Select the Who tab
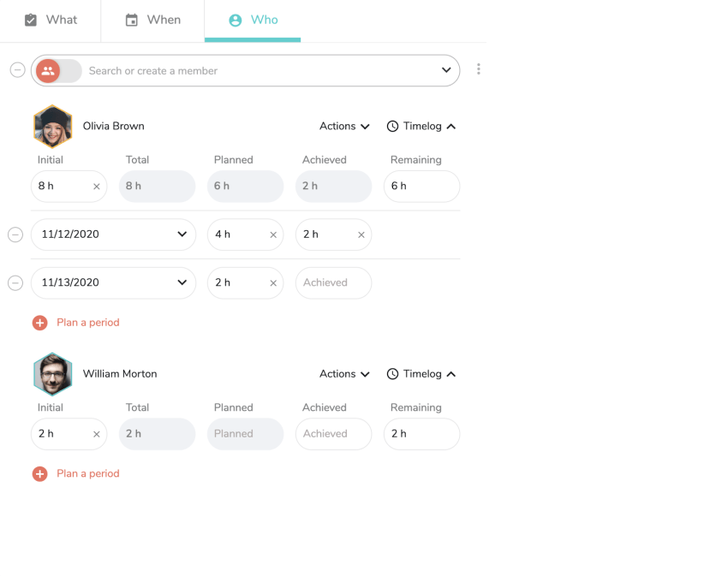Viewport: 728px width, 576px height. (253, 20)
